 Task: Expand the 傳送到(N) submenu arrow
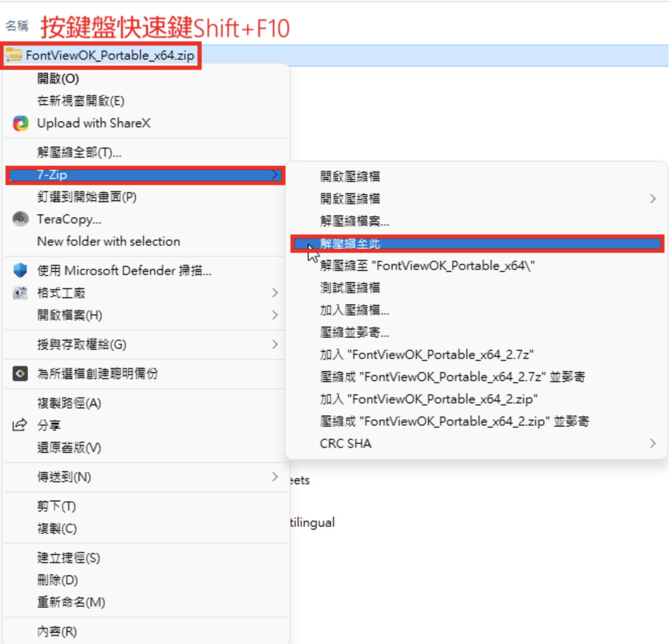(275, 477)
